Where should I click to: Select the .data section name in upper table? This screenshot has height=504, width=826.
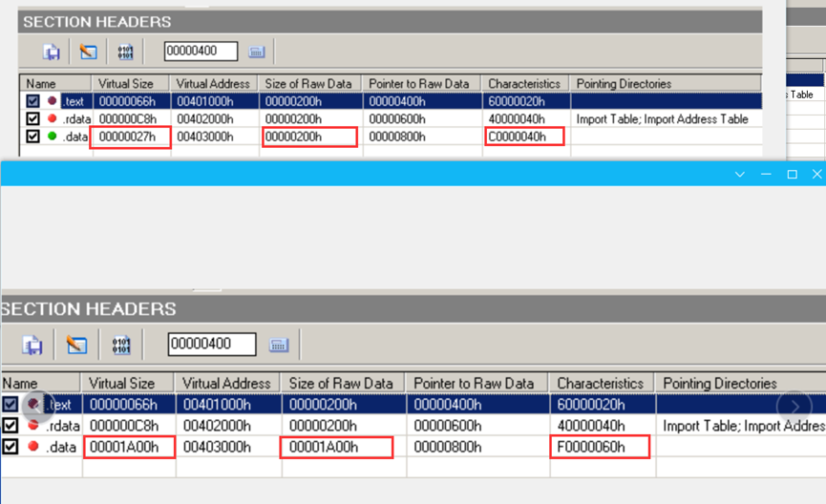(75, 136)
